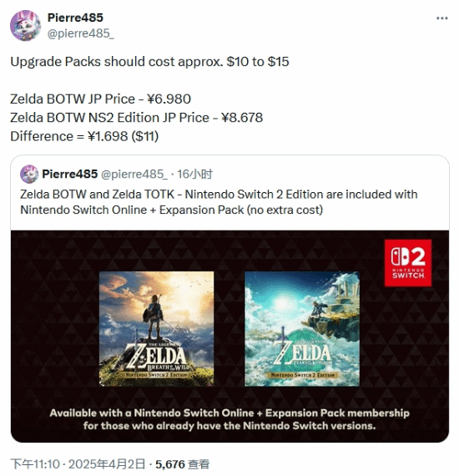The image size is (459, 476).
Task: Click the small avatar in quoted tweet
Action: pos(29,174)
